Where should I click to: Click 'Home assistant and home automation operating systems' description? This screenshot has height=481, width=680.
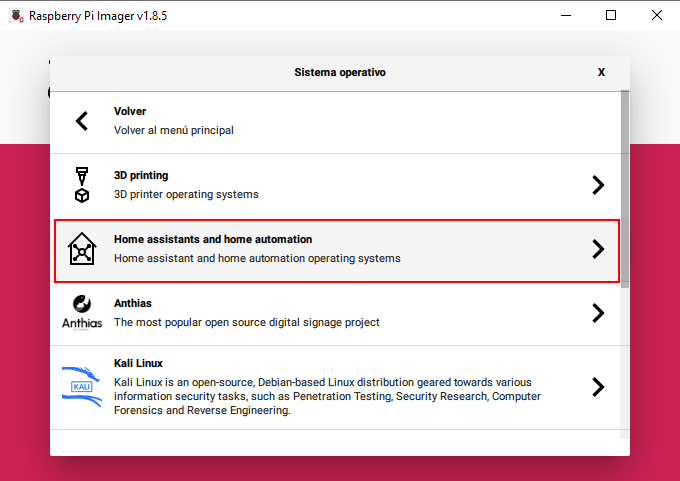point(257,258)
